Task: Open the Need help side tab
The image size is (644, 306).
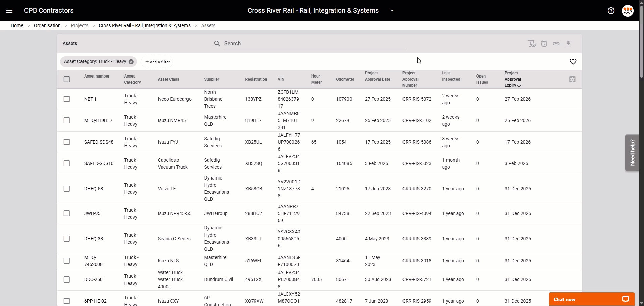Action: 632,153
